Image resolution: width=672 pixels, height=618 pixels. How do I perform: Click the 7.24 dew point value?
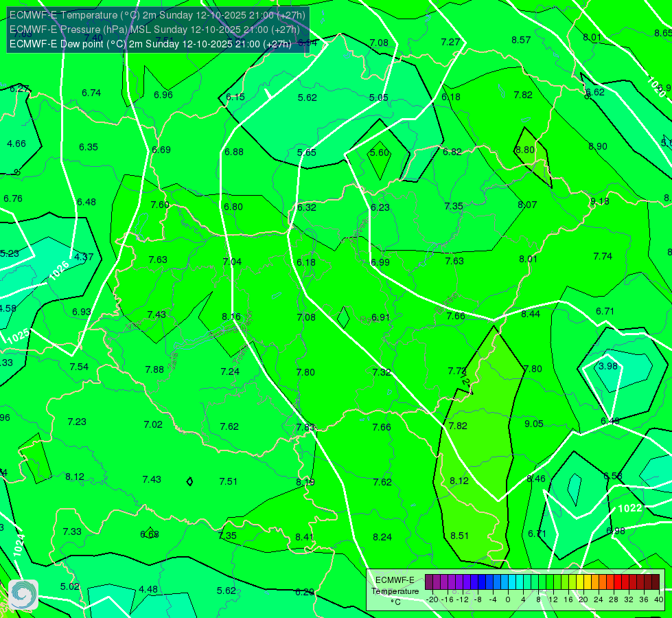pyautogui.click(x=230, y=371)
